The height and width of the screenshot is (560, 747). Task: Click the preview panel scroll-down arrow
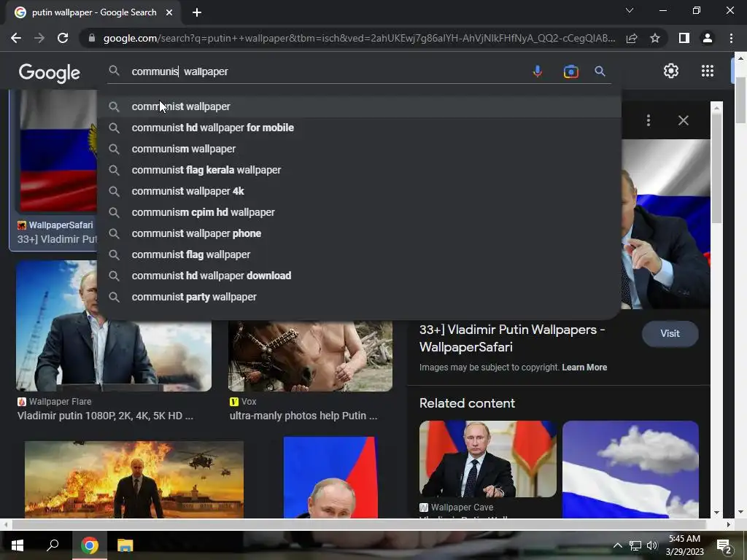click(x=716, y=513)
